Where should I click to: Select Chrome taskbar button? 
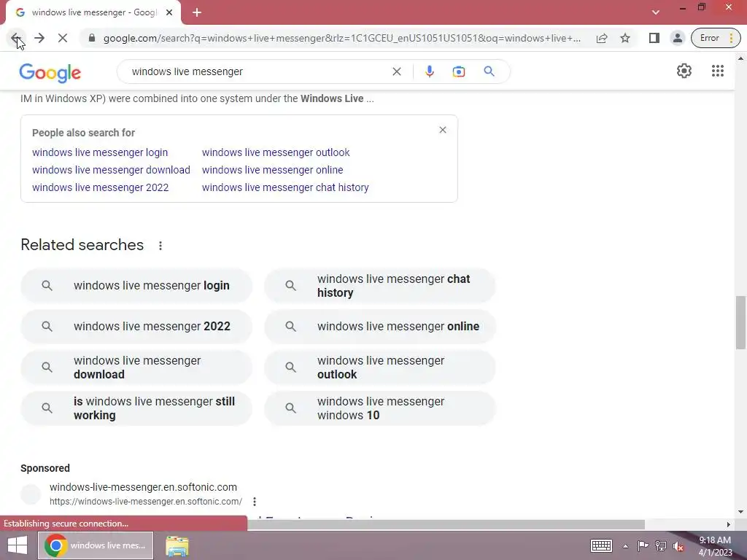pos(96,545)
